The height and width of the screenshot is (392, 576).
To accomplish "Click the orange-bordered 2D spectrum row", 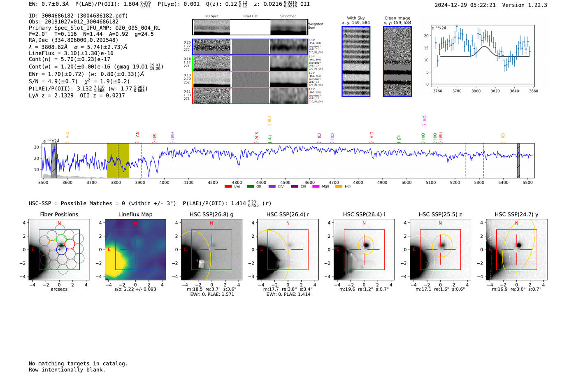I will coord(250,79).
